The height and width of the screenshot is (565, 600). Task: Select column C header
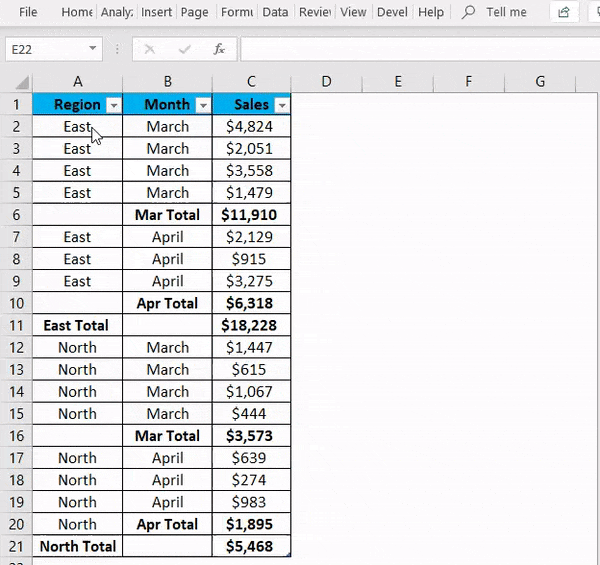(x=251, y=81)
